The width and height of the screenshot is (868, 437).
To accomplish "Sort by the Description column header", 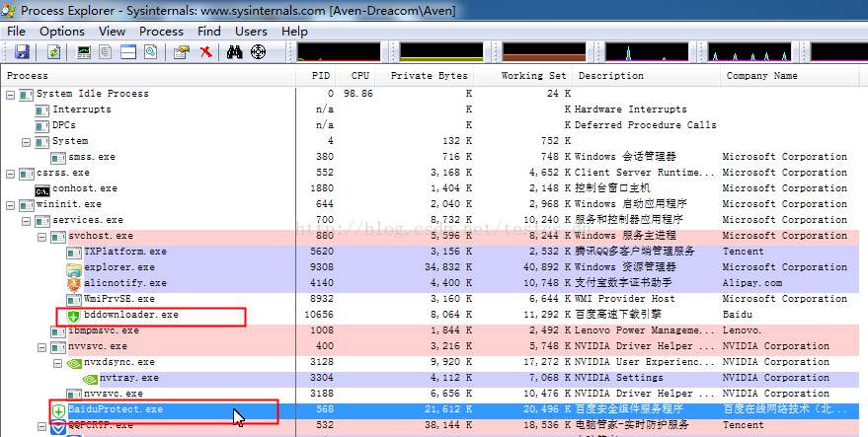I will tap(647, 76).
